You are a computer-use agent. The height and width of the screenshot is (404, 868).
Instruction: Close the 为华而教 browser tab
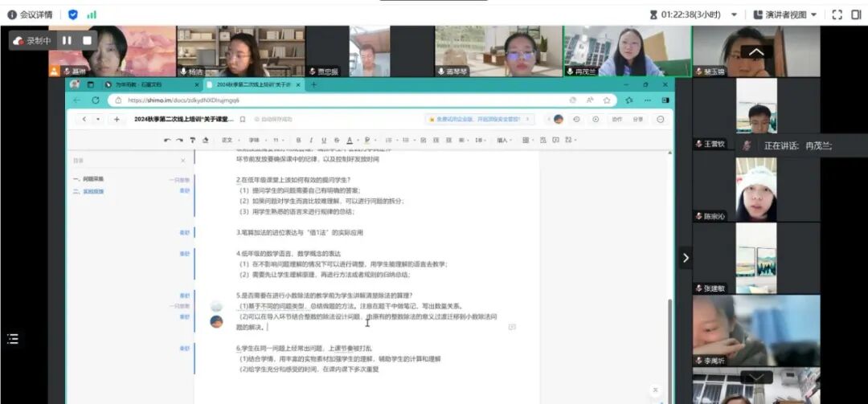pos(197,84)
